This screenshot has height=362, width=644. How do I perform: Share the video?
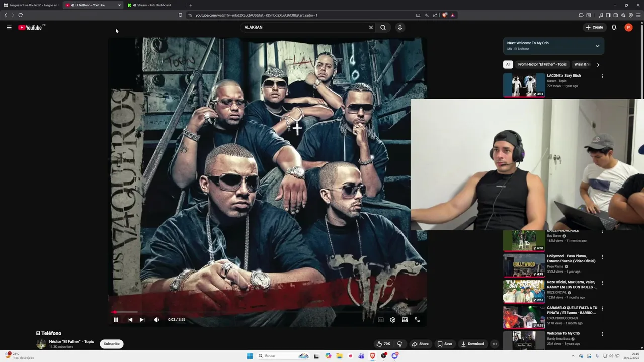click(420, 344)
